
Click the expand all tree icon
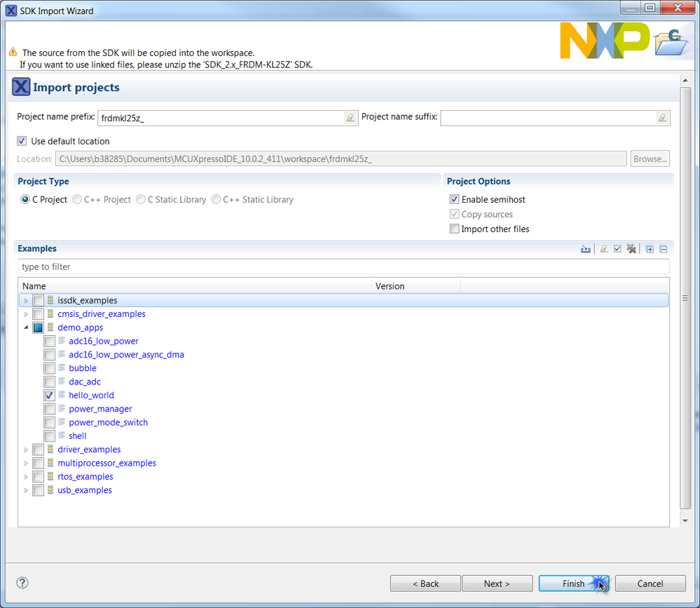[x=650, y=249]
